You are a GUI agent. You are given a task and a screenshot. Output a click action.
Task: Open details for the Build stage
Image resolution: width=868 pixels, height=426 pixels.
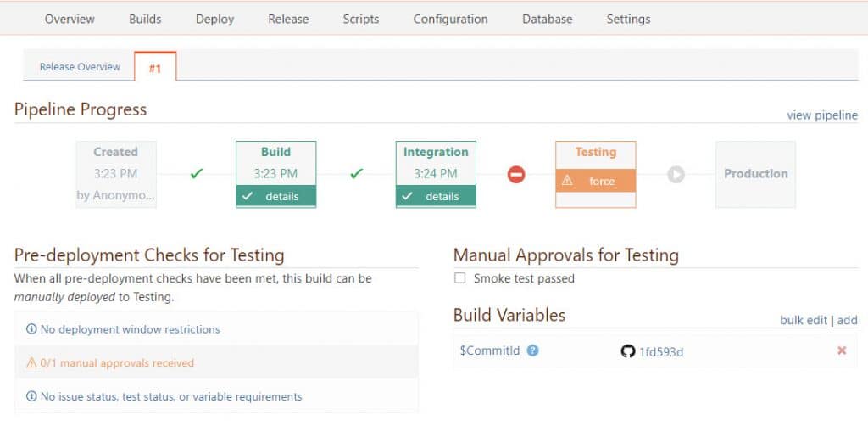coord(275,196)
